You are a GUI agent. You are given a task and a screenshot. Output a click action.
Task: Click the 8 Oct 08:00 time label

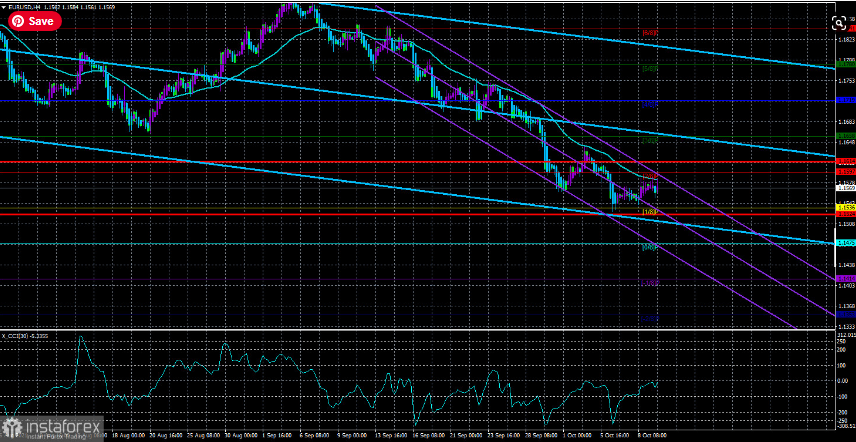pos(650,437)
